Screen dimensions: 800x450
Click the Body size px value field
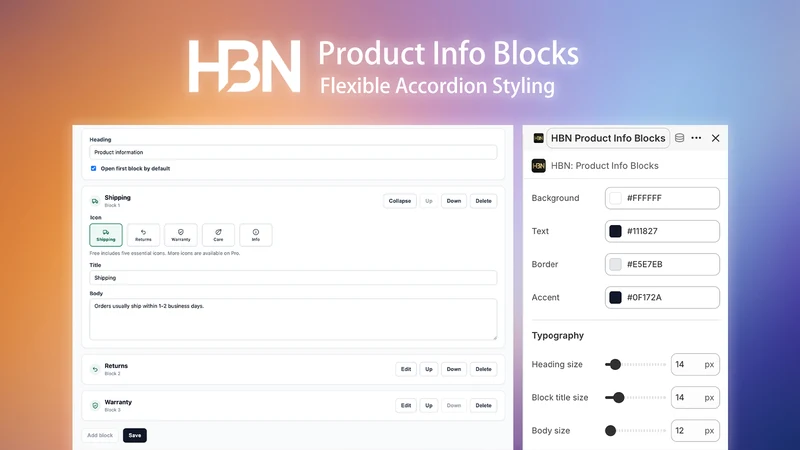coord(695,431)
